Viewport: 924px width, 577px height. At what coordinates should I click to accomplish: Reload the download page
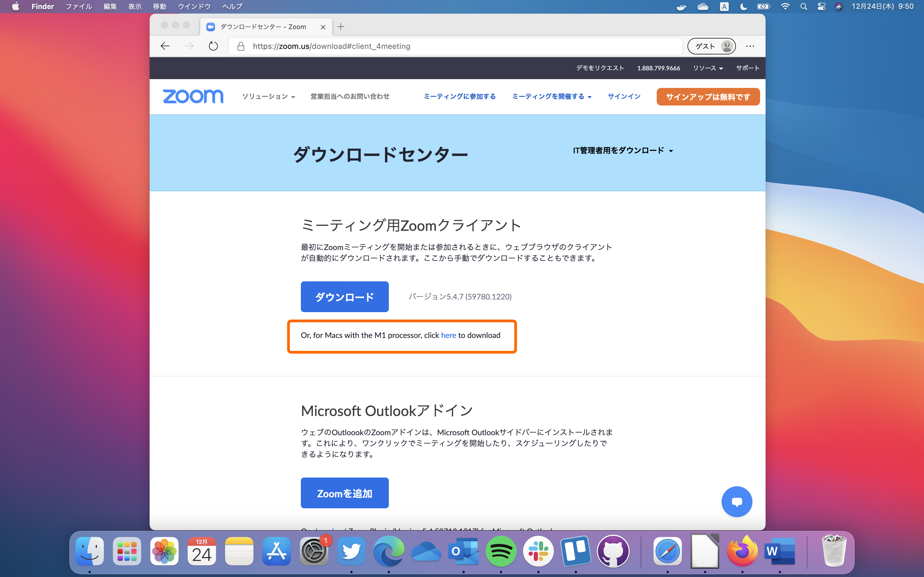[213, 46]
